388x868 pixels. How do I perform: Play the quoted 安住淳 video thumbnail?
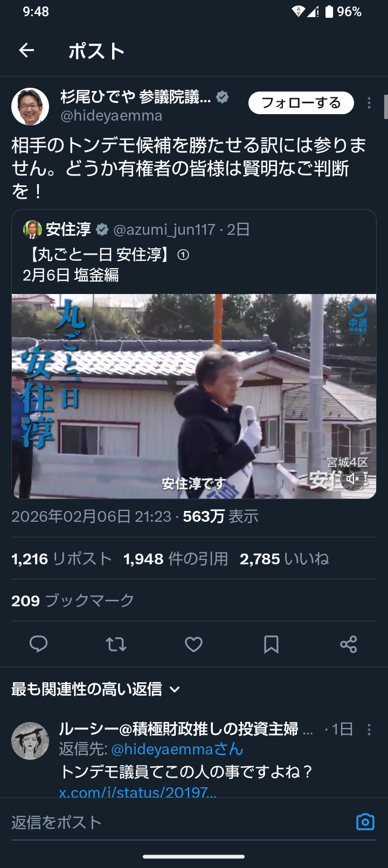point(194,396)
